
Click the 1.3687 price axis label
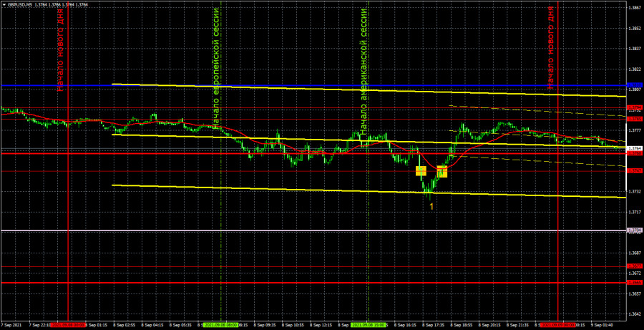click(x=634, y=253)
